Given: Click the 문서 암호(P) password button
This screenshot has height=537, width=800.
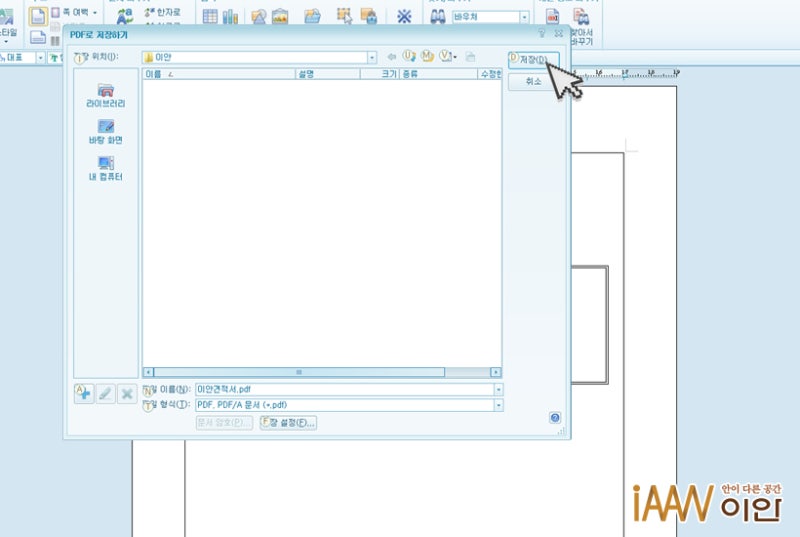Looking at the screenshot, I should (224, 423).
